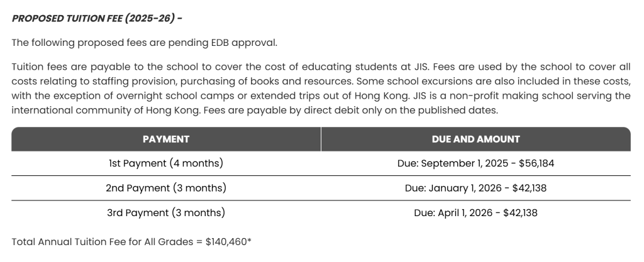Click the Total Annual Tuition Fee line
The width and height of the screenshot is (644, 262).
click(x=131, y=241)
